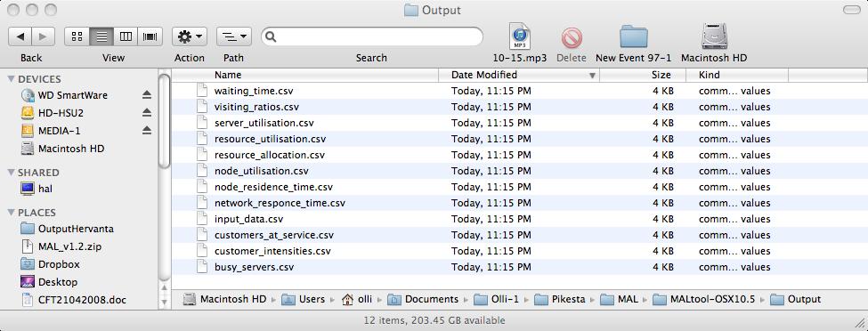Click inside the Search field
Viewport: 868px width, 331px height.
click(372, 36)
